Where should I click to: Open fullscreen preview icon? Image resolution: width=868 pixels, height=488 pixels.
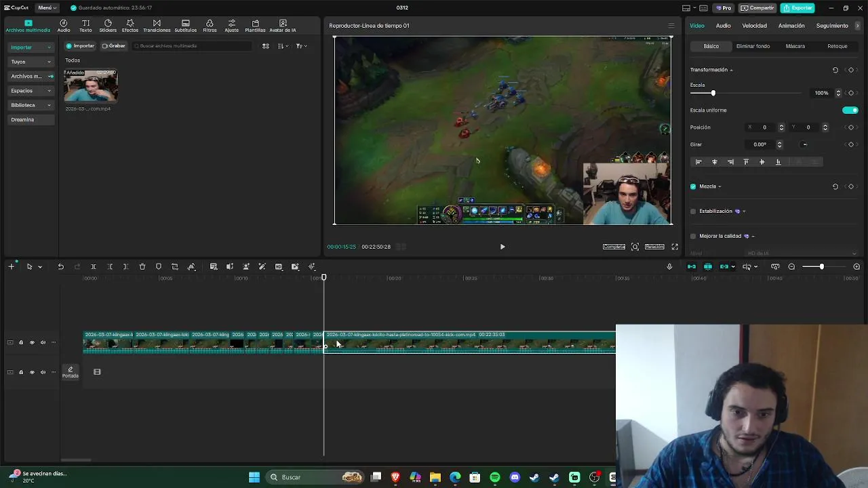[x=675, y=247]
